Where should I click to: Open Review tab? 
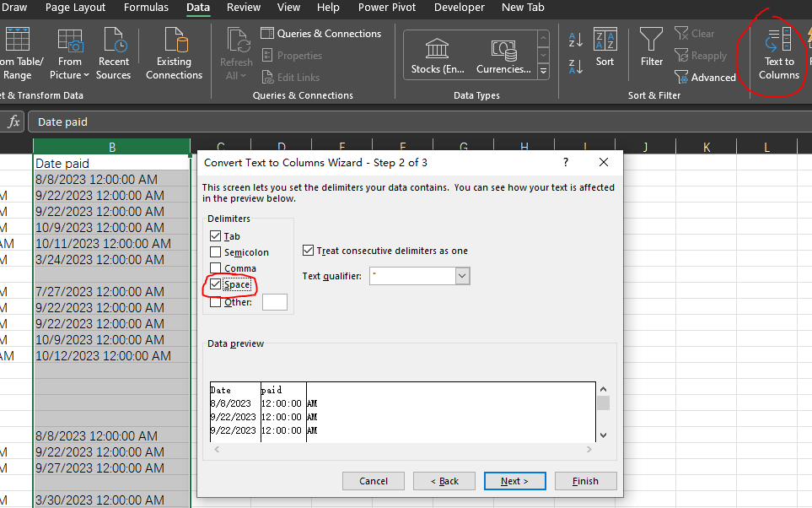244,8
